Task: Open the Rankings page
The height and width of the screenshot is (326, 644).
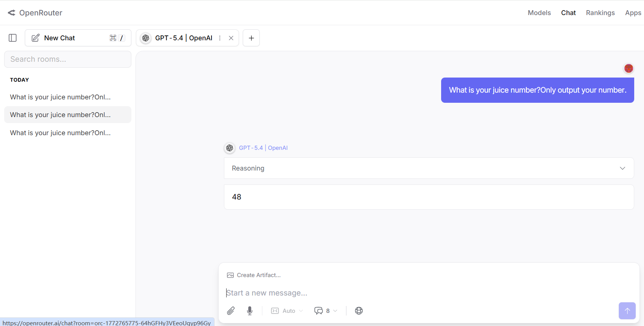Action: coord(600,13)
